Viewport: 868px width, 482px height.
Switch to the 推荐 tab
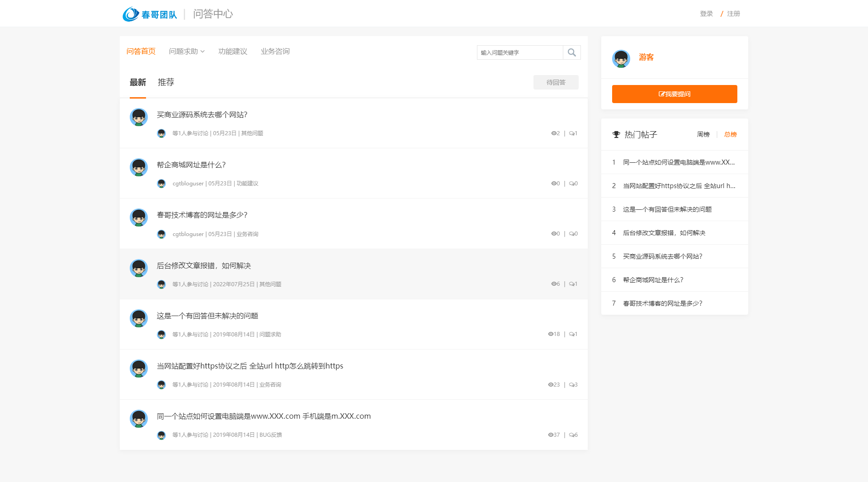click(x=166, y=82)
